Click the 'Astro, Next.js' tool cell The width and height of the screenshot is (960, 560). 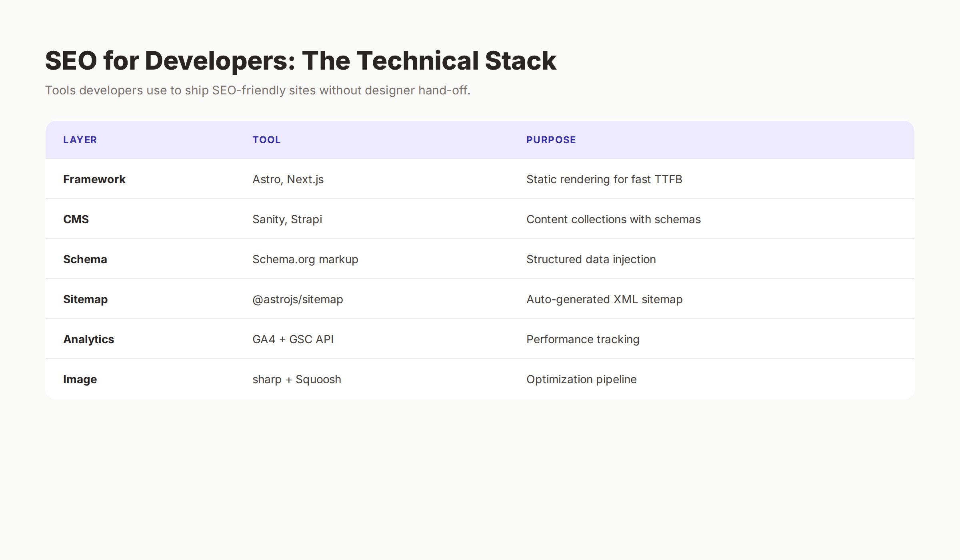click(372, 179)
